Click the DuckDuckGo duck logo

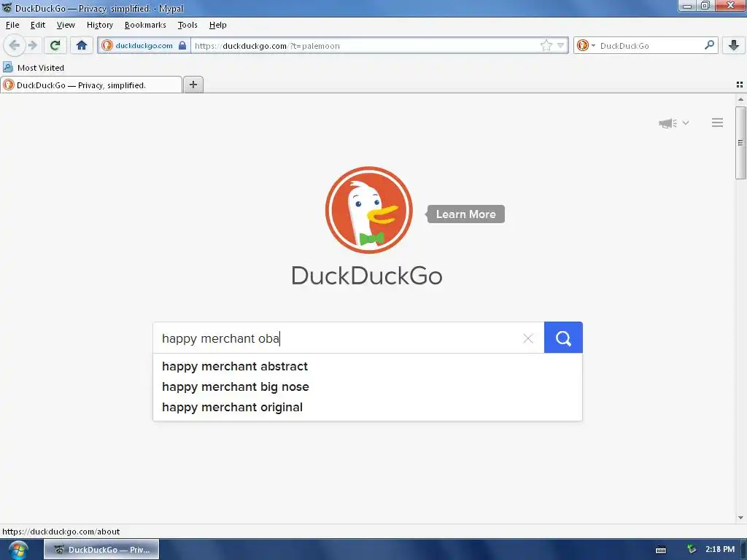(368, 210)
